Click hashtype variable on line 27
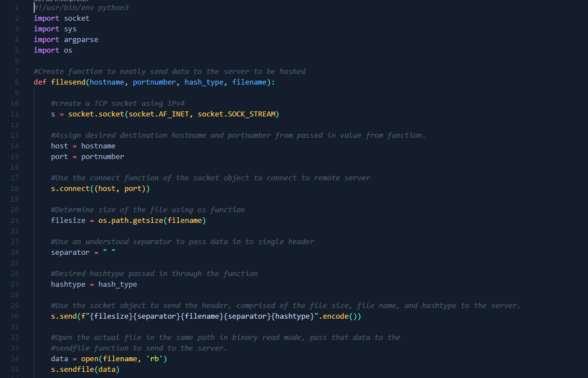This screenshot has width=588, height=378. click(x=68, y=284)
